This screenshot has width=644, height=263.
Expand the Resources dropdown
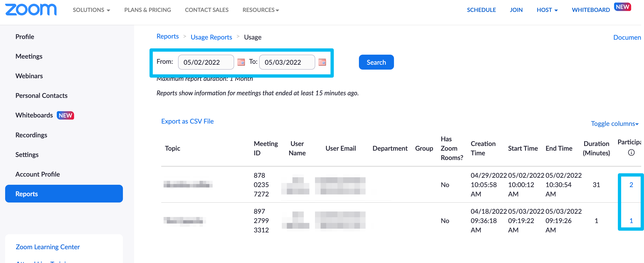tap(261, 10)
